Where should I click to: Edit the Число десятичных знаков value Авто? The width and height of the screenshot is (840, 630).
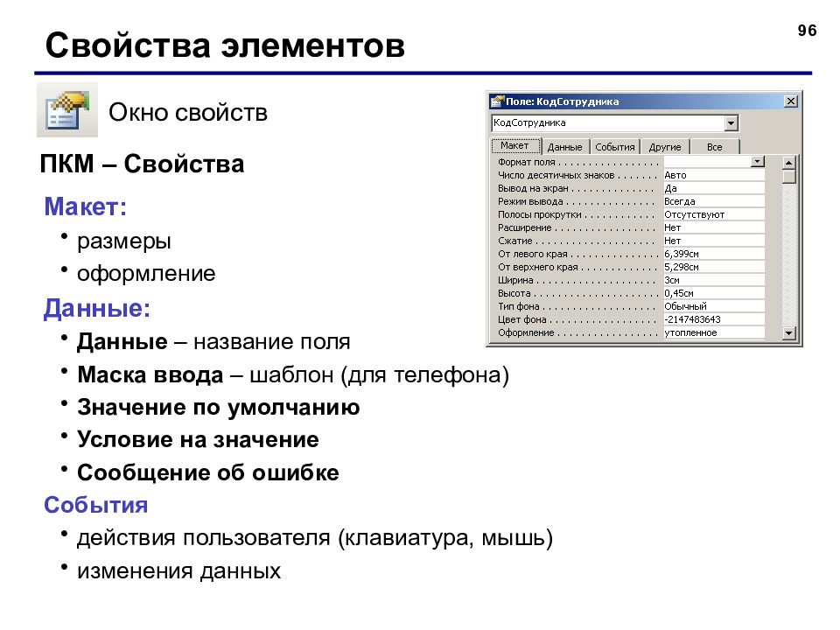(714, 175)
